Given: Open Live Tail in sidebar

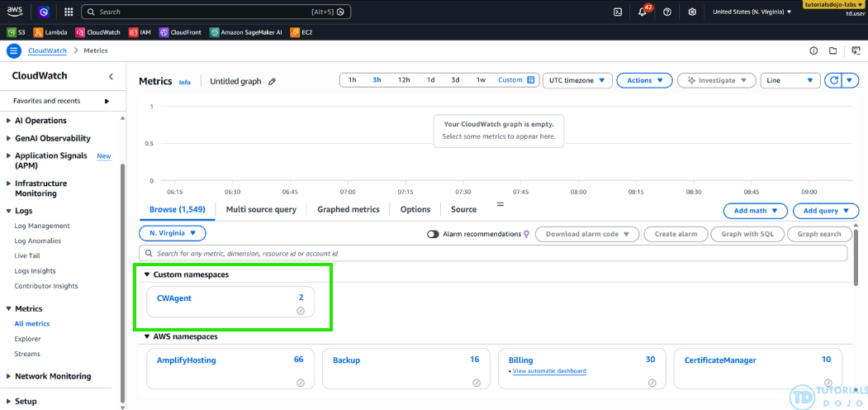Looking at the screenshot, I should click(27, 256).
